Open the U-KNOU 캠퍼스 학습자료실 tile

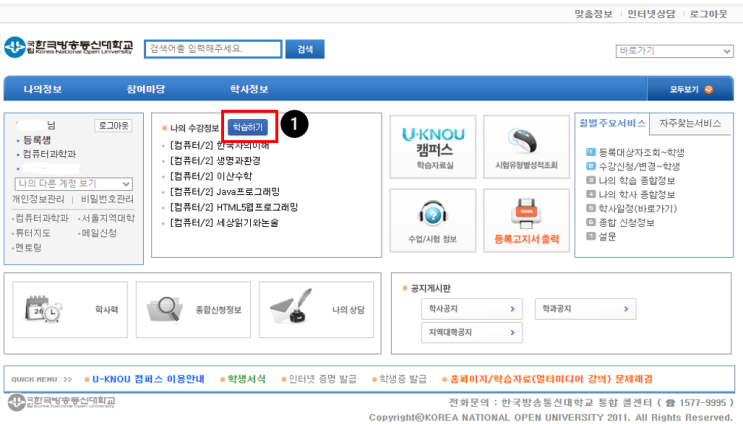point(433,147)
